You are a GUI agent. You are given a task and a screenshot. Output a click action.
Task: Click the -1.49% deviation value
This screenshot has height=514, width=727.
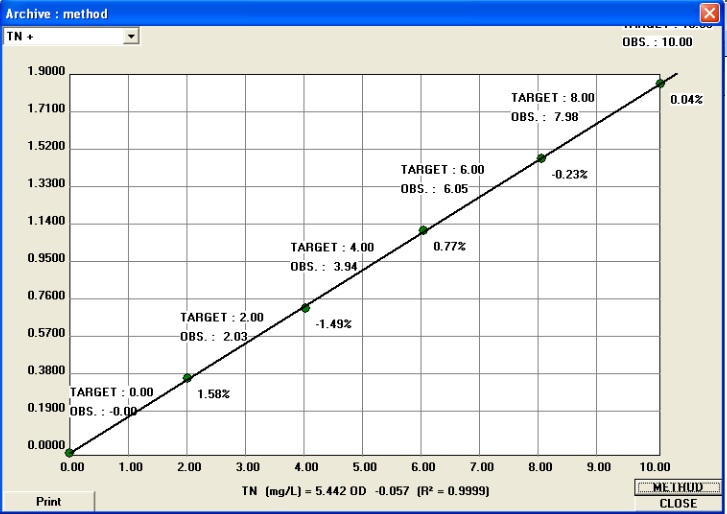pyautogui.click(x=334, y=324)
